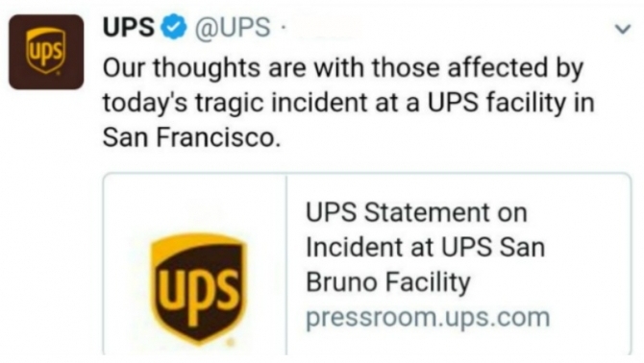
Task: Open the link card thumbnail area
Action: [x=195, y=264]
